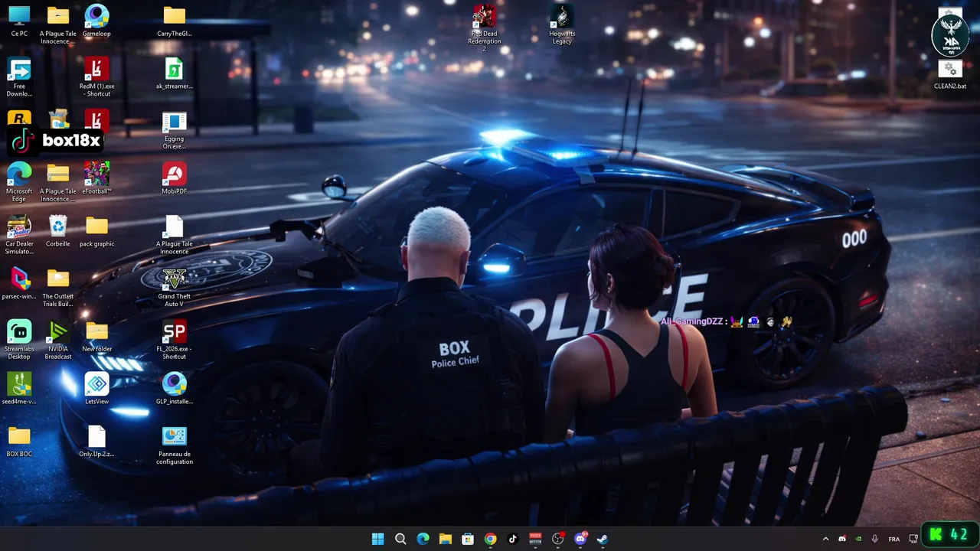This screenshot has height=551, width=980.
Task: Launch Red Dead Redemption 2 shortcut
Action: [x=485, y=28]
